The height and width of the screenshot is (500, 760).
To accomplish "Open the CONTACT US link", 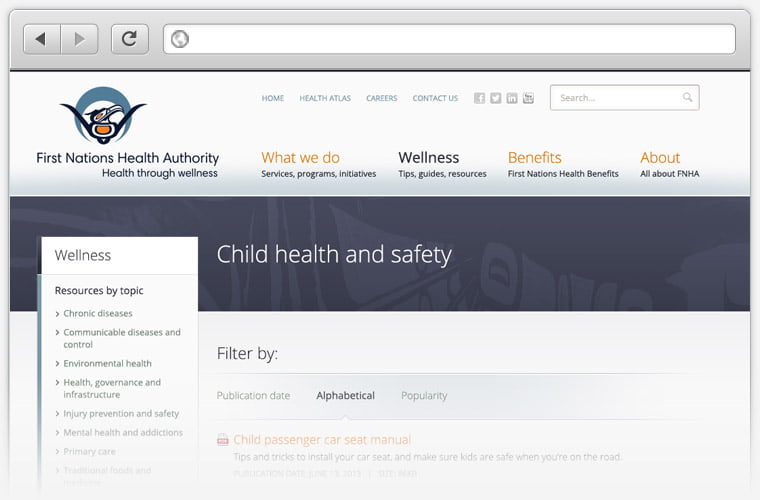I will pos(435,98).
